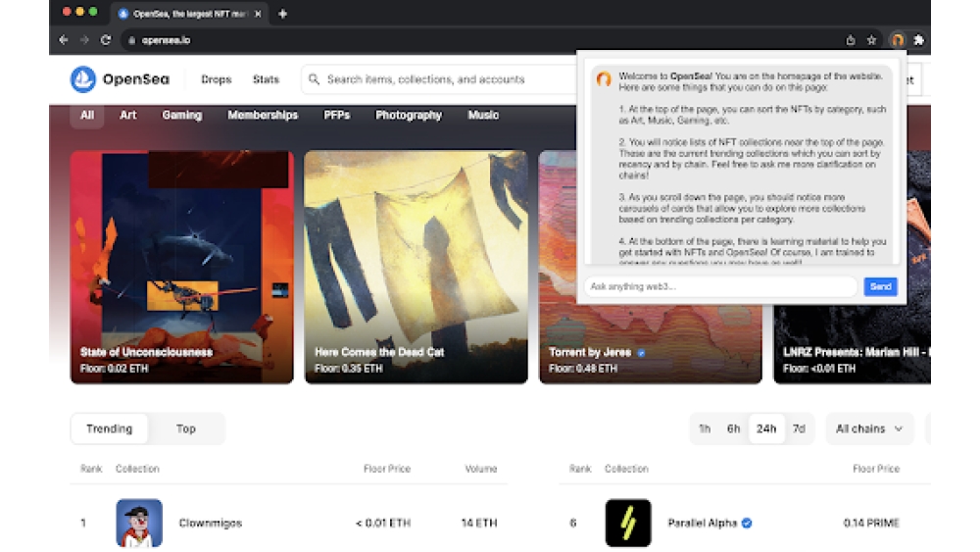
Task: Click the Send button in chat
Action: tap(880, 286)
